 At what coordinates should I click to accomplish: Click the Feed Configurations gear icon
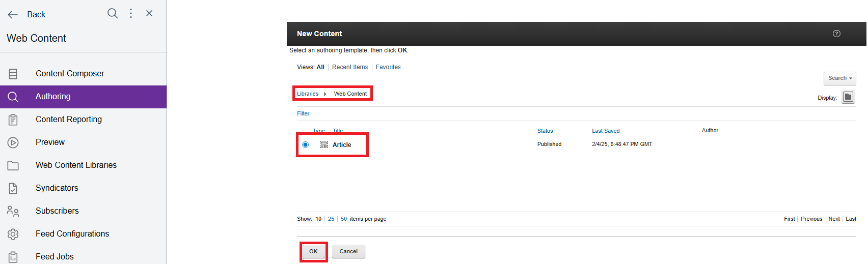pyautogui.click(x=13, y=234)
